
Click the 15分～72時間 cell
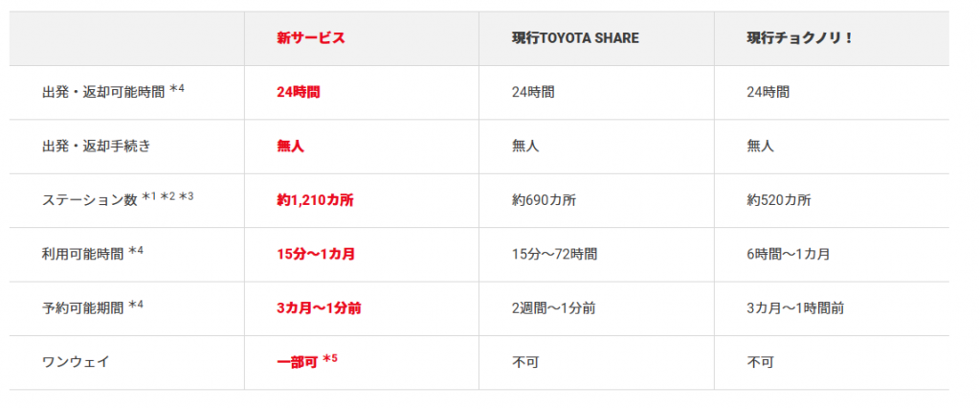pyautogui.click(x=554, y=255)
